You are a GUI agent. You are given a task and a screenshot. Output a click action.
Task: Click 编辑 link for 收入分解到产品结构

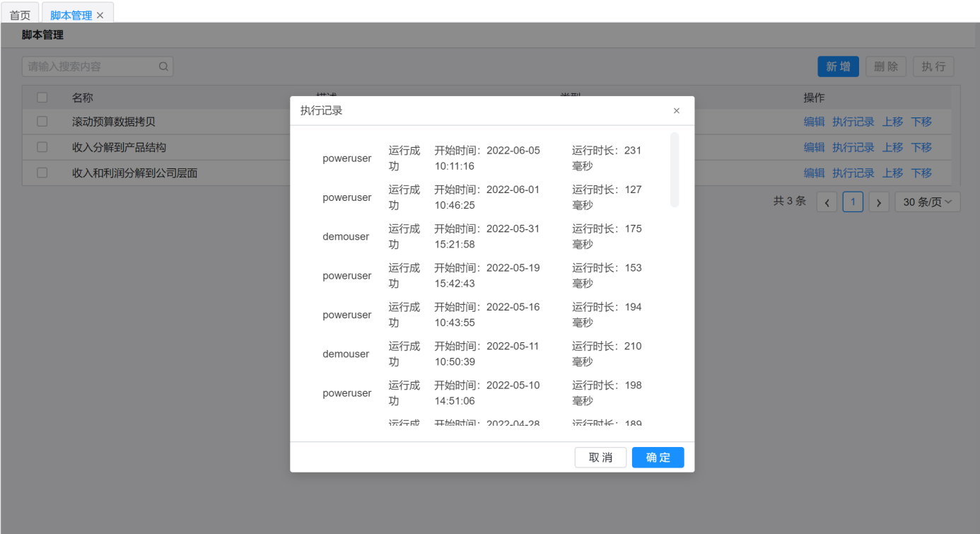(x=814, y=147)
